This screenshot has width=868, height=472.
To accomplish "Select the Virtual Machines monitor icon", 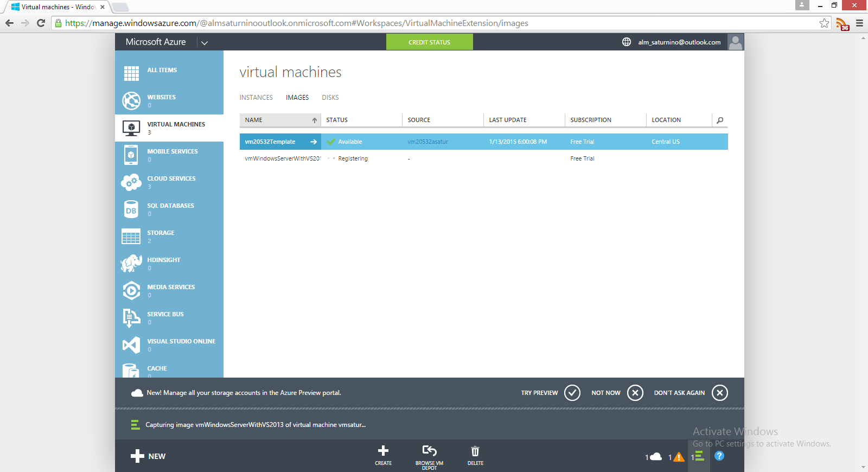I will 131,128.
